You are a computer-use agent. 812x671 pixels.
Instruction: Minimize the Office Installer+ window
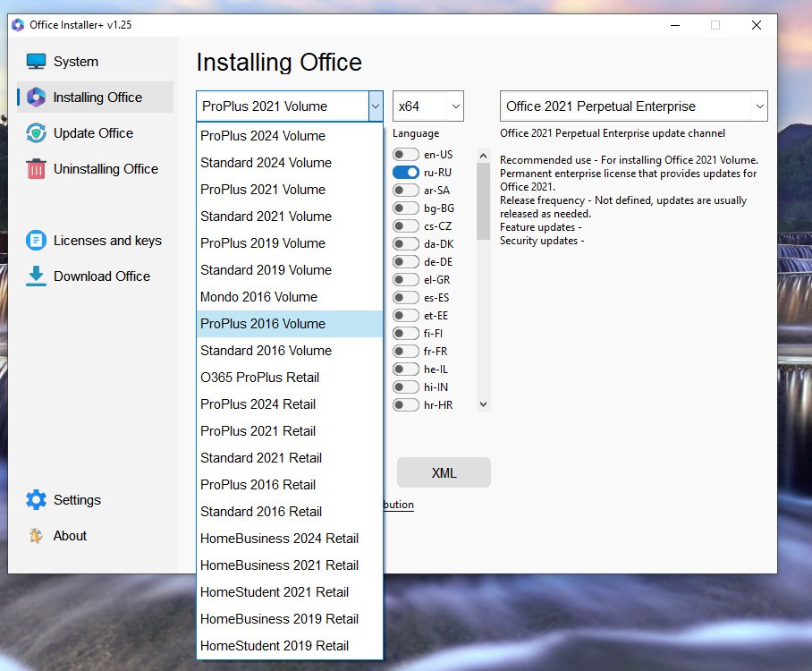click(x=675, y=25)
